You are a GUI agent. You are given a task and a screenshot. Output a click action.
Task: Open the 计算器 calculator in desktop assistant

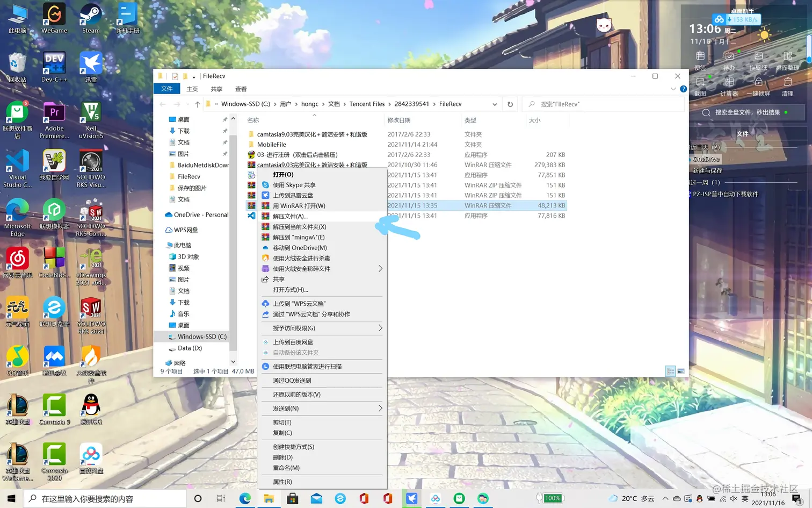(x=729, y=86)
